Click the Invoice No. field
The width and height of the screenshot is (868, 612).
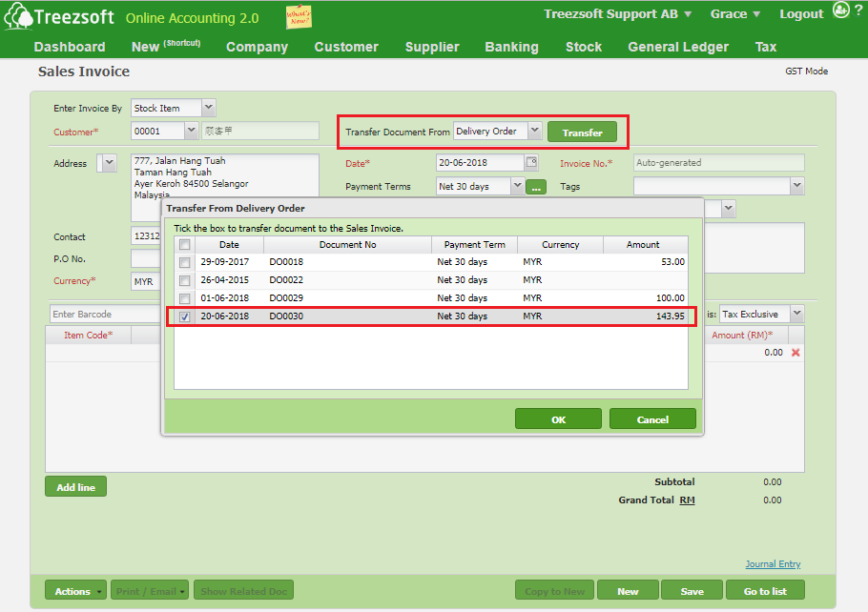pos(718,163)
